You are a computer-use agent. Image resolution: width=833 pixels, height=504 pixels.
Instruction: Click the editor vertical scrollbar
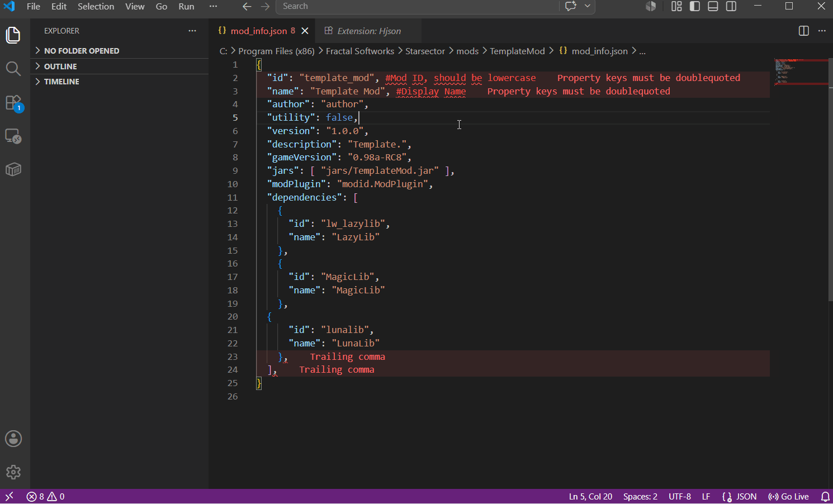point(830,179)
